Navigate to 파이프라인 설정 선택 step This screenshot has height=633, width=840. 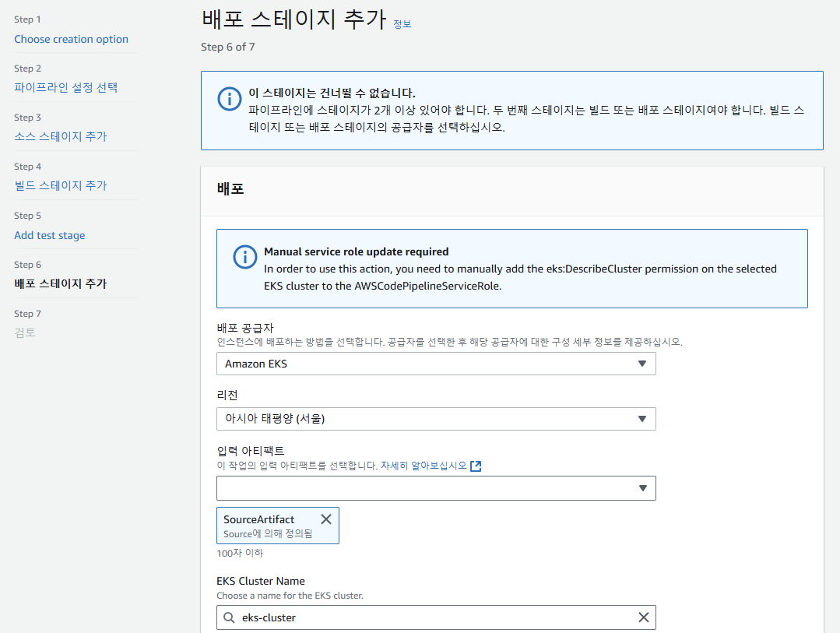click(x=65, y=87)
